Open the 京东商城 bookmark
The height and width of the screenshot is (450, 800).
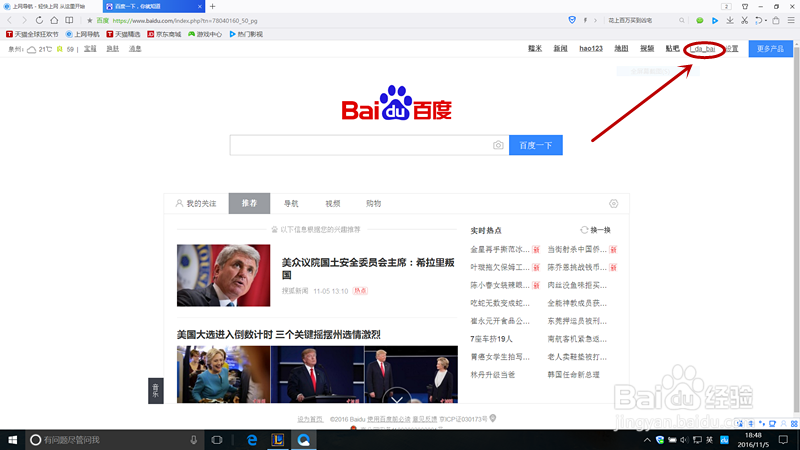click(164, 34)
